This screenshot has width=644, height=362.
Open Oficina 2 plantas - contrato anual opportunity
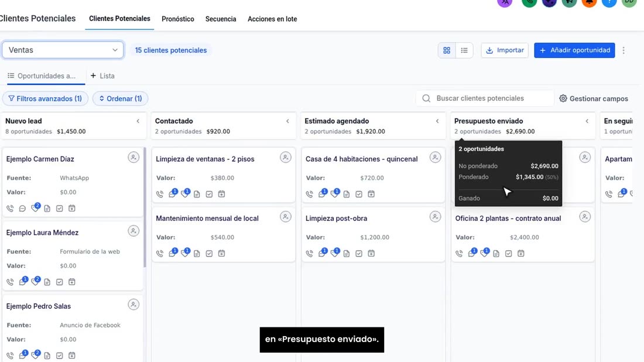coord(508,218)
